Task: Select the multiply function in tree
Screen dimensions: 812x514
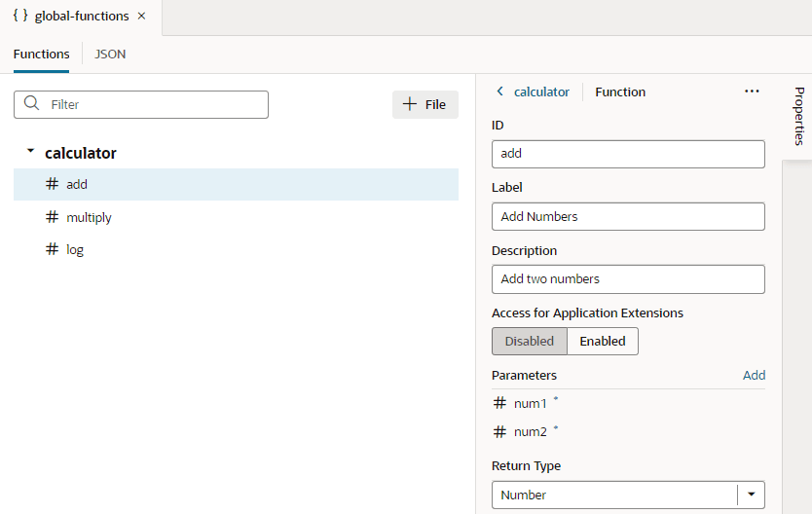Action: pyautogui.click(x=89, y=217)
